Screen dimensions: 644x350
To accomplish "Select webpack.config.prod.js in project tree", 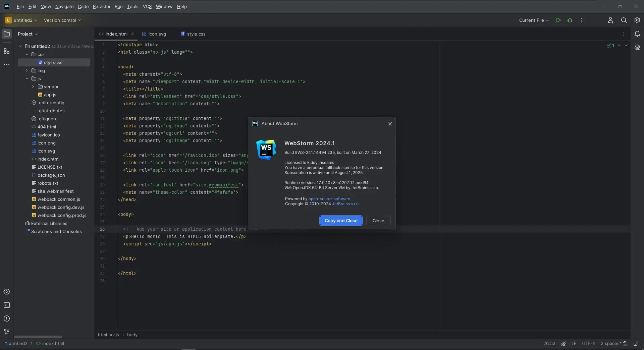I will (x=62, y=215).
